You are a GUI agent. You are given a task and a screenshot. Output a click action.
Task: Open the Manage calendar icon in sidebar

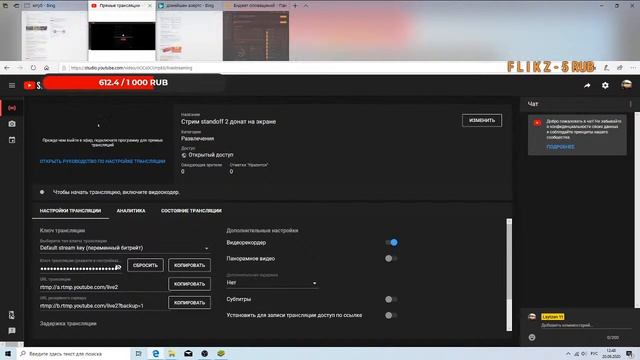(12, 140)
